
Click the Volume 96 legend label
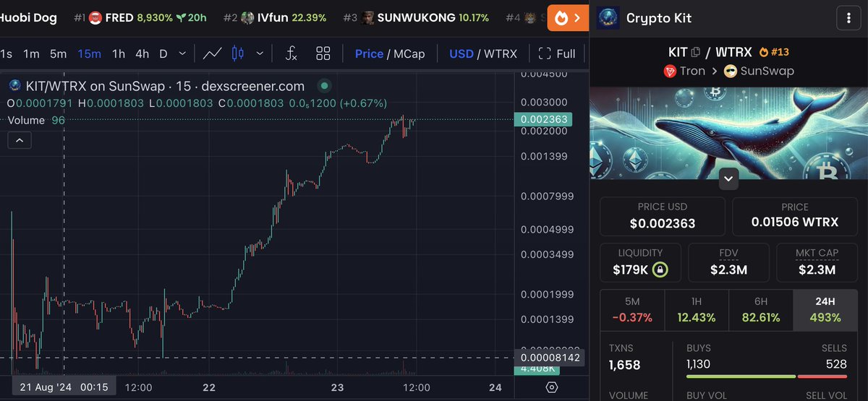tap(36, 120)
